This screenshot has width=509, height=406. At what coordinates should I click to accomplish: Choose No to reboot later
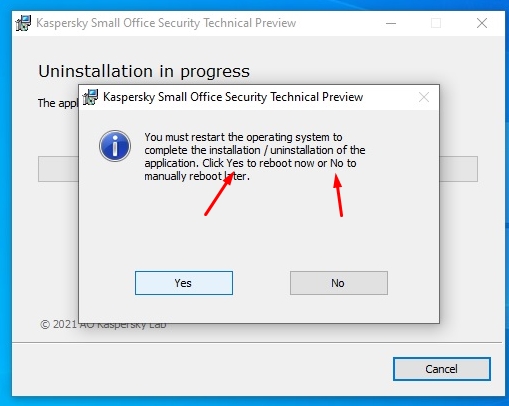point(339,283)
